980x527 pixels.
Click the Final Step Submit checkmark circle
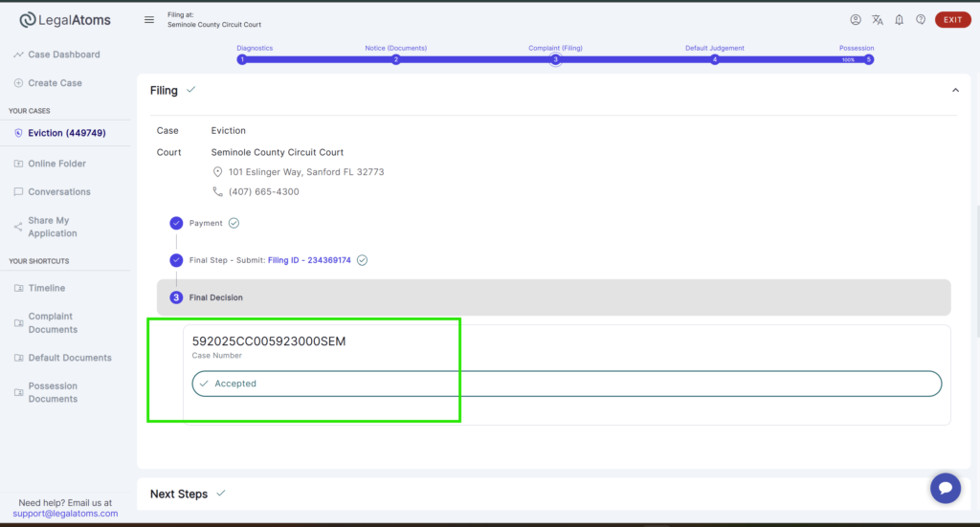(176, 260)
